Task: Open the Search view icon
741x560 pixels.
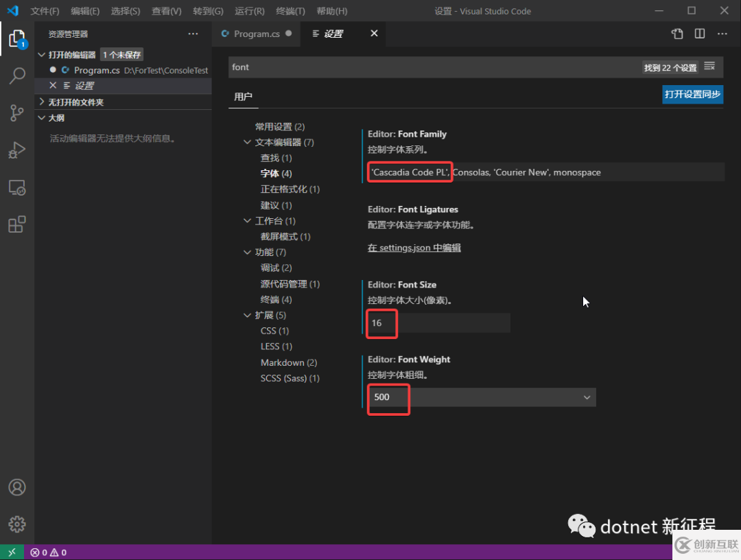Action: (17, 75)
